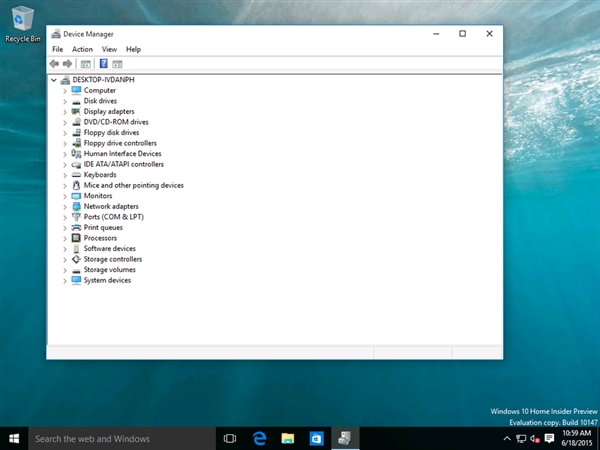The image size is (600, 450).
Task: Click the Storage controllers icon
Action: point(77,259)
